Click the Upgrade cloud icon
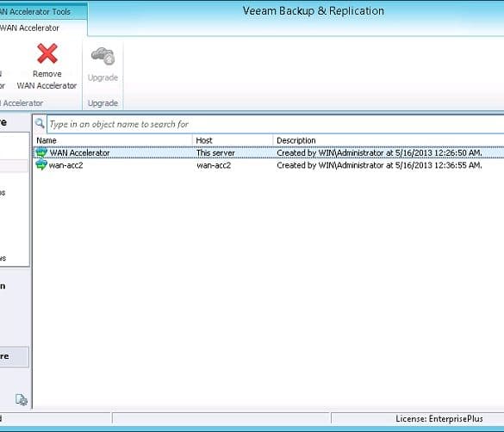Viewport: 504px width, 432px height. pyautogui.click(x=103, y=56)
